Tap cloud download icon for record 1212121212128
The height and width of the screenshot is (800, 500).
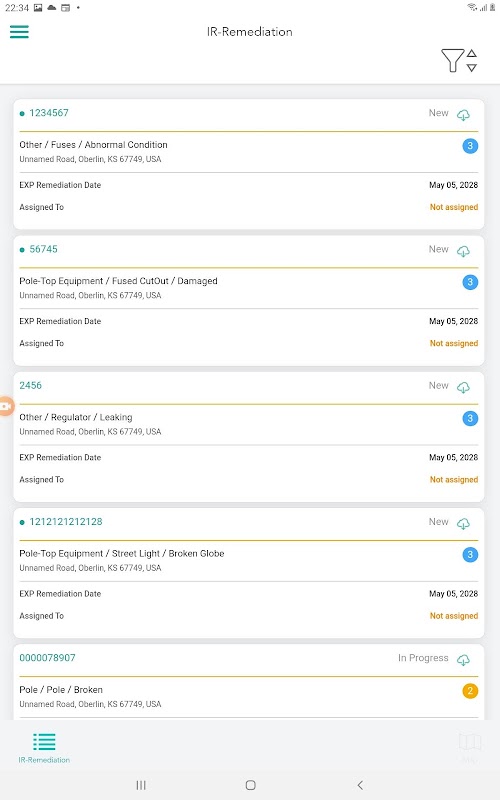tap(463, 523)
